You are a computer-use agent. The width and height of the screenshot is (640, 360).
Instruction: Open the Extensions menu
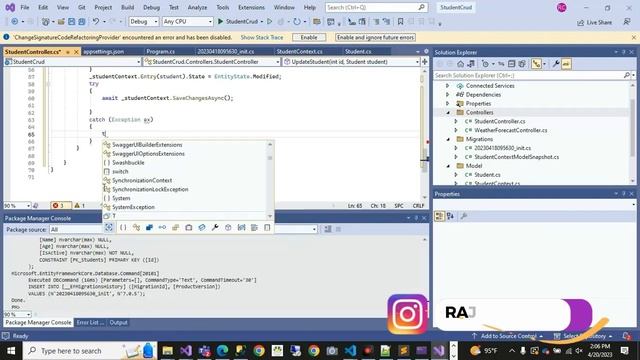point(251,7)
